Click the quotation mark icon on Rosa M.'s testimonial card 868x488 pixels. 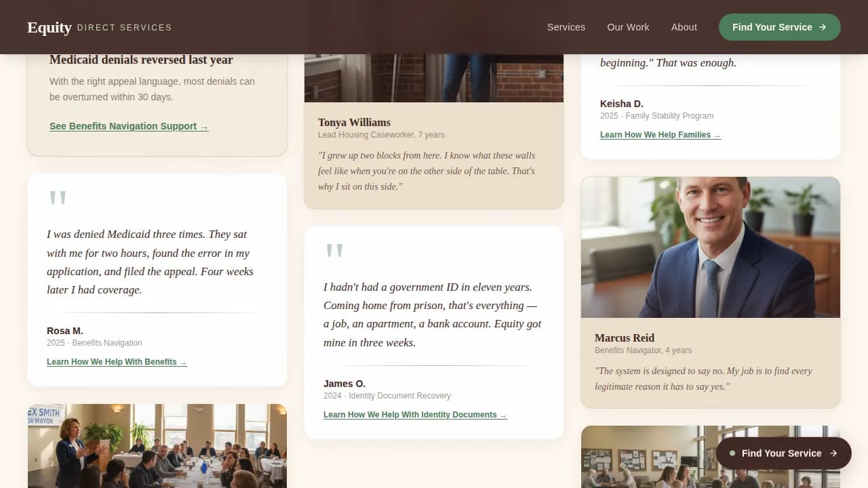pos(57,197)
